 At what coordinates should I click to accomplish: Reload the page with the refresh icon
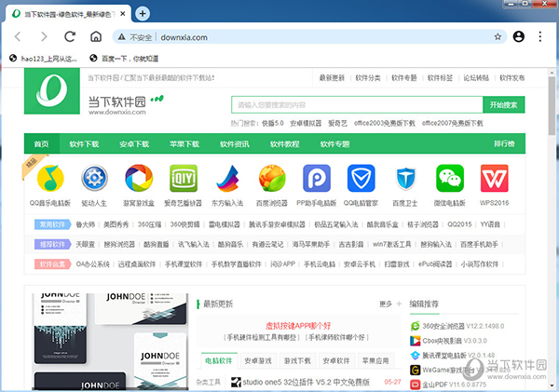[70, 36]
